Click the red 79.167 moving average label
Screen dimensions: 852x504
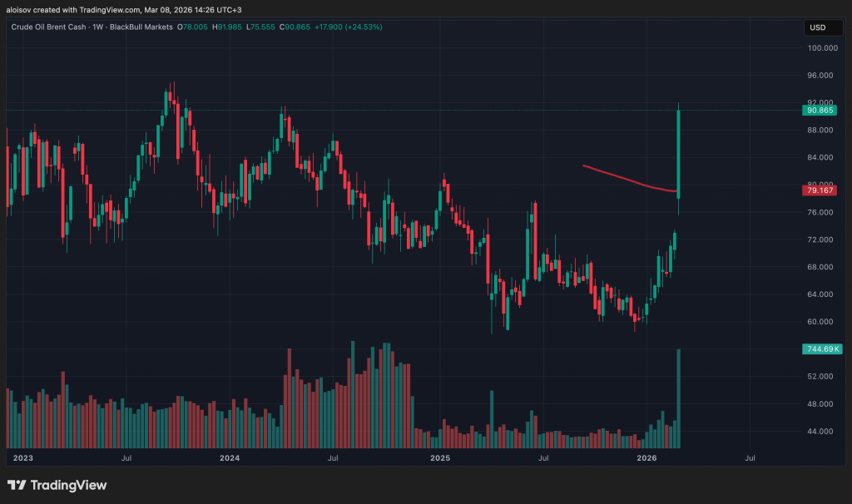(x=817, y=190)
